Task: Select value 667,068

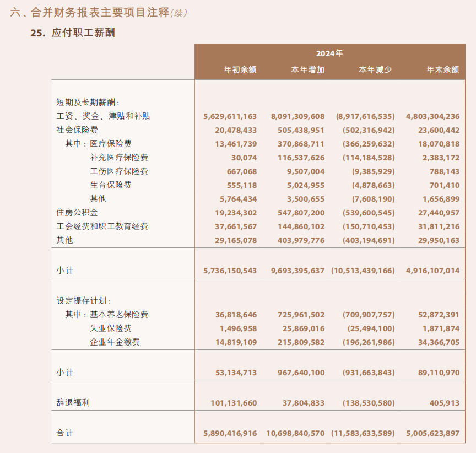Action: 242,171
